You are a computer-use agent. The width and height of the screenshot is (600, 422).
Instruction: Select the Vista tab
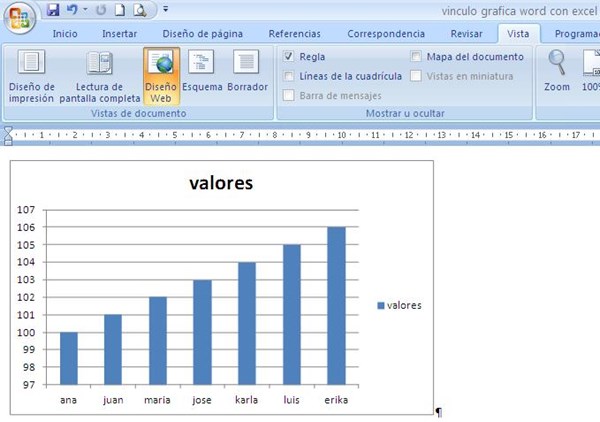coord(518,34)
